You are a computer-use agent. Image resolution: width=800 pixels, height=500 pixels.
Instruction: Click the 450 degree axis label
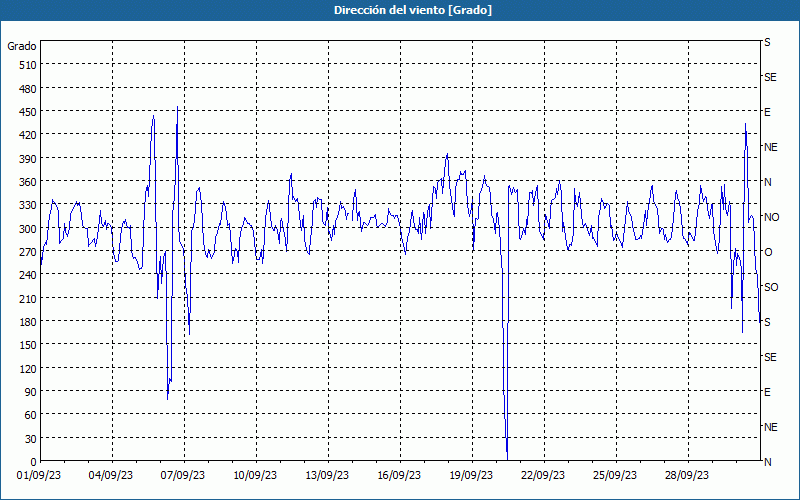pyautogui.click(x=28, y=112)
